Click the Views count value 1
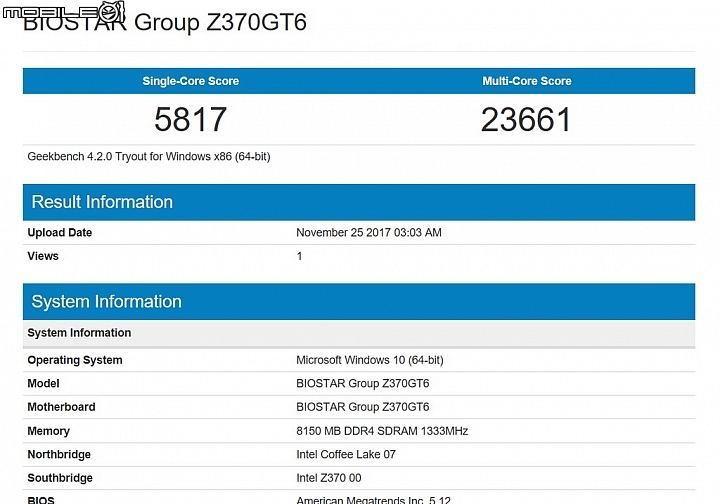 coord(299,256)
